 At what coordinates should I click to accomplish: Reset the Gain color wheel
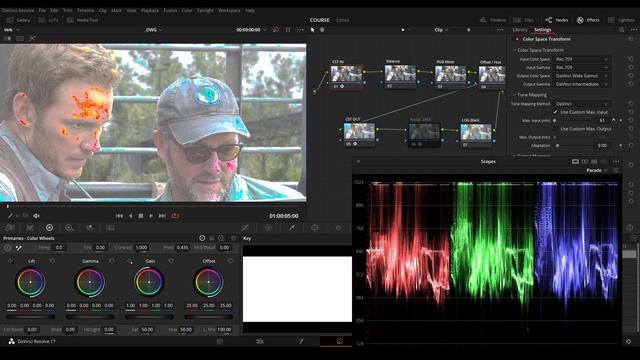pyautogui.click(x=171, y=261)
